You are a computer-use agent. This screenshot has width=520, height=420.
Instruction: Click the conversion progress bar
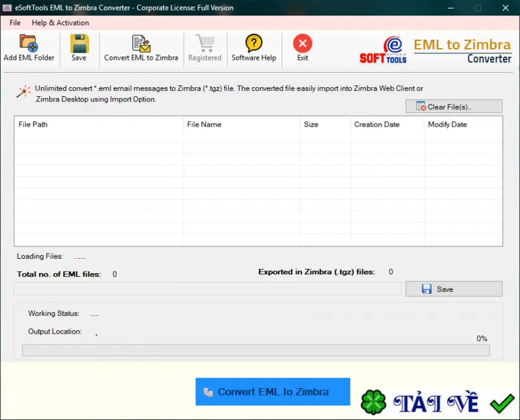[x=256, y=350]
